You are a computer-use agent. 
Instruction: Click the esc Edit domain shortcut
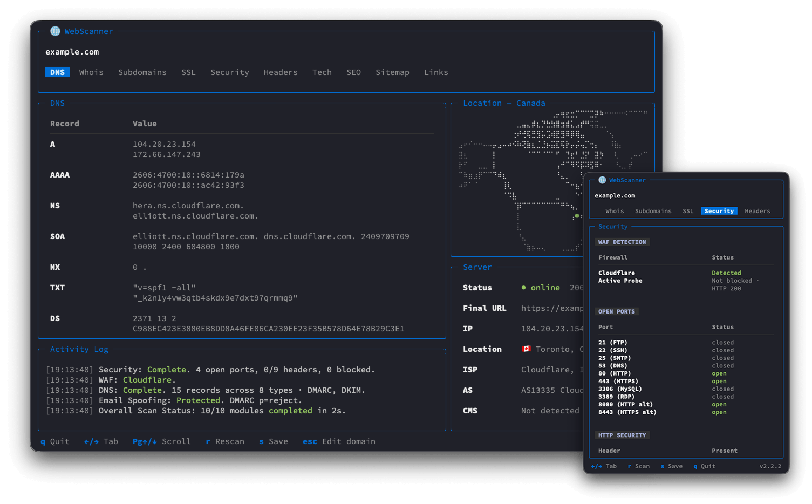(x=339, y=441)
